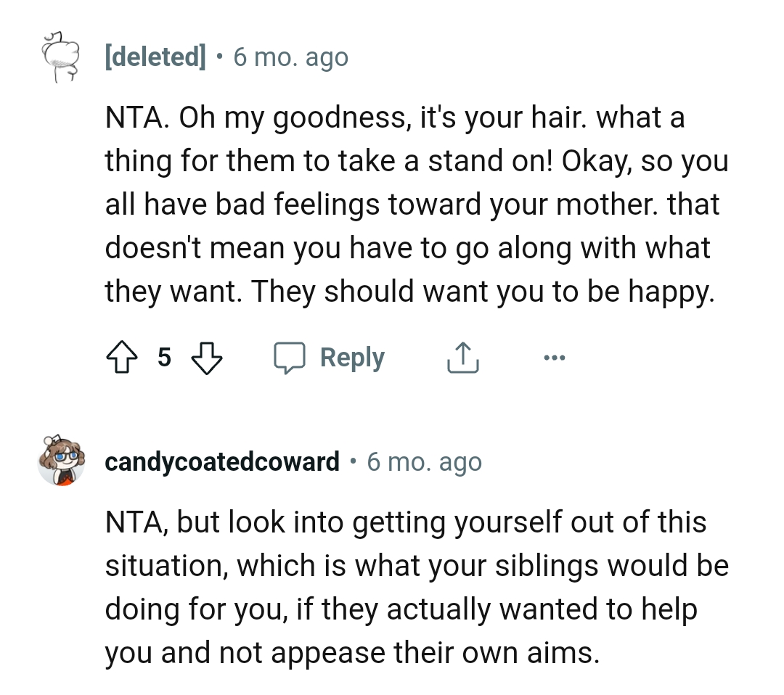Click the [deleted] user's snoo avatar
This screenshot has height=695, width=784.
[x=62, y=57]
